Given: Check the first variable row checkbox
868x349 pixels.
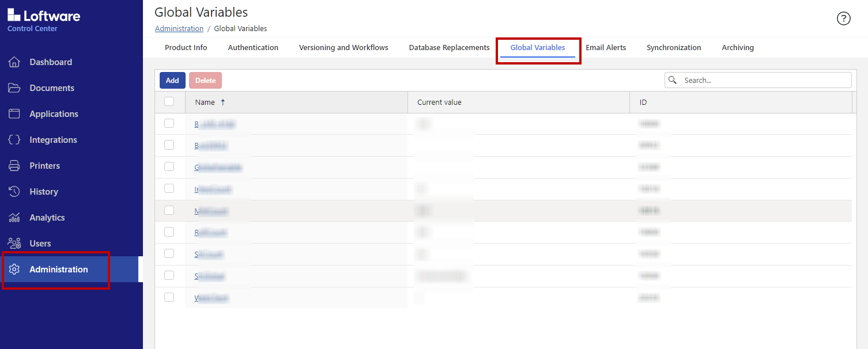Looking at the screenshot, I should pyautogui.click(x=169, y=123).
